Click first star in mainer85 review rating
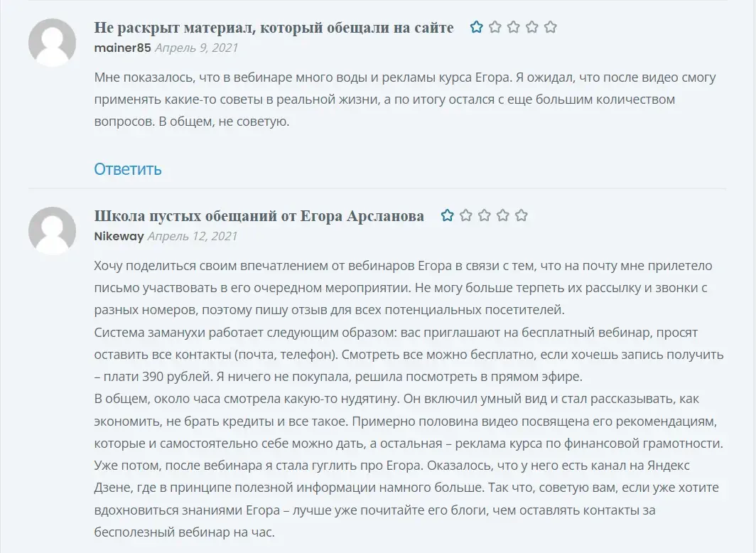The width and height of the screenshot is (756, 553). [476, 27]
